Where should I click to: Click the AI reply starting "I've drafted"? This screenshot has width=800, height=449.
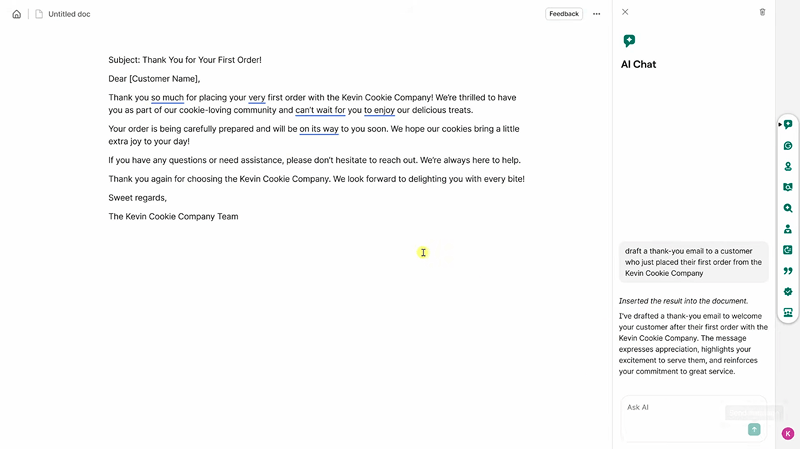693,344
